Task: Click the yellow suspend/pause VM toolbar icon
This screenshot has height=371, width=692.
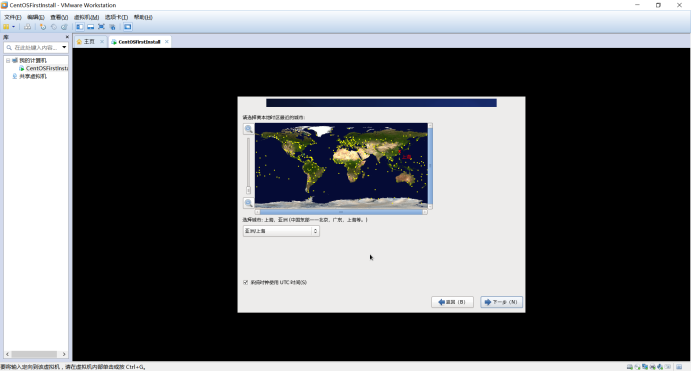Action: pos(6,27)
